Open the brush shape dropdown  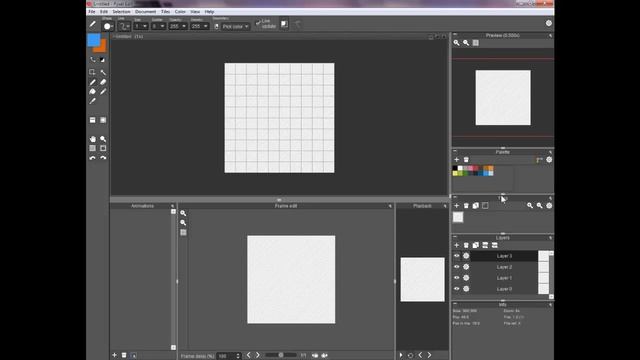pos(108,26)
